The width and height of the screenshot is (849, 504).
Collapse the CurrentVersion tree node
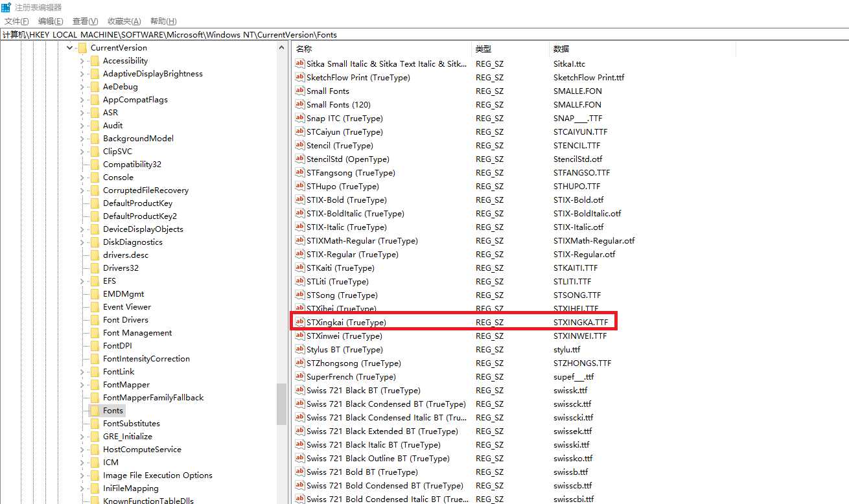[69, 47]
